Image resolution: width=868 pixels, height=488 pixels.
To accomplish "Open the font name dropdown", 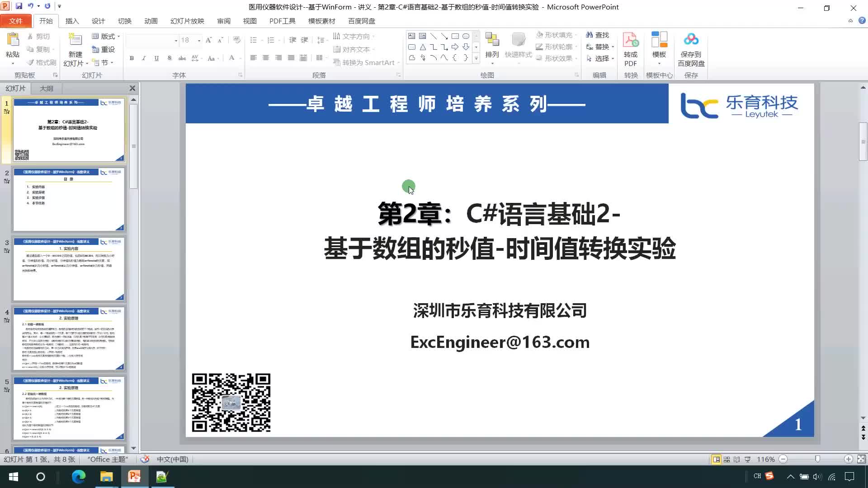I will point(176,40).
